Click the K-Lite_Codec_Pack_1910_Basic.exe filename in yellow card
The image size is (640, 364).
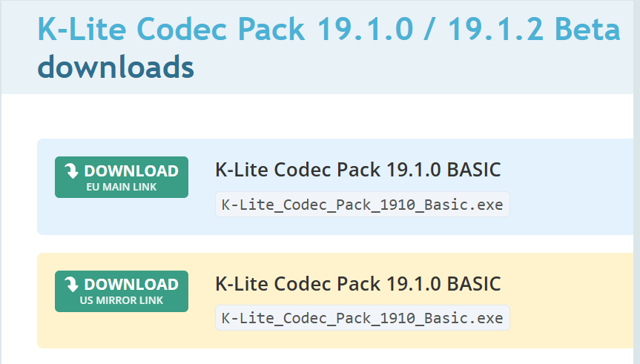pyautogui.click(x=363, y=318)
